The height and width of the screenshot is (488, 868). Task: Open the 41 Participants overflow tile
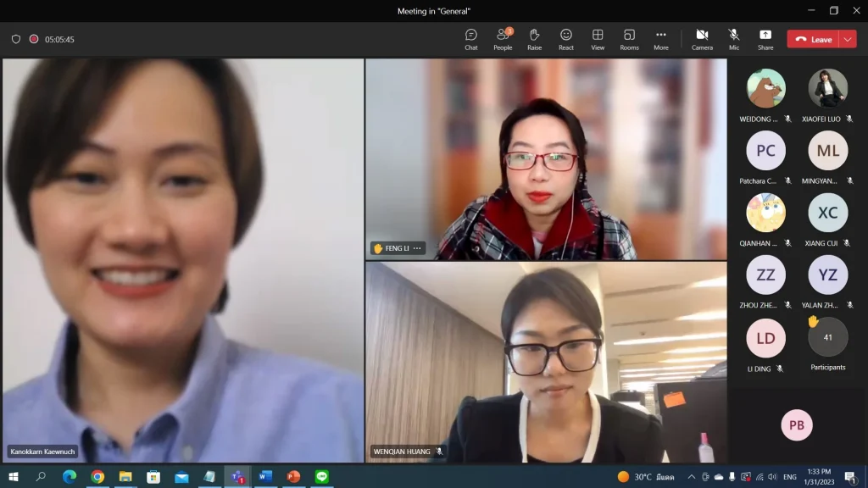(x=827, y=338)
